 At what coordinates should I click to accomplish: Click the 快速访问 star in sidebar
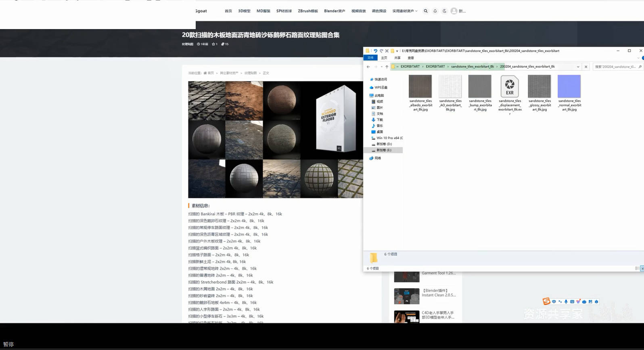372,80
